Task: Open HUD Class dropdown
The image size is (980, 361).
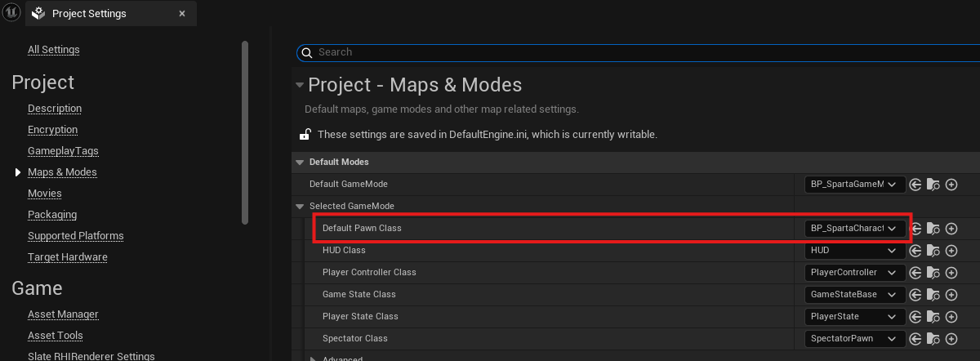Action: point(855,251)
